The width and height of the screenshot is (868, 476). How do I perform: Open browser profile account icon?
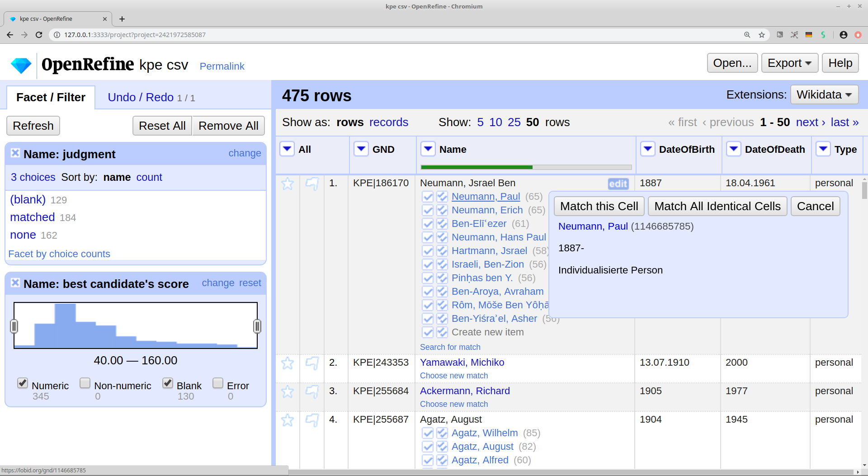[844, 35]
